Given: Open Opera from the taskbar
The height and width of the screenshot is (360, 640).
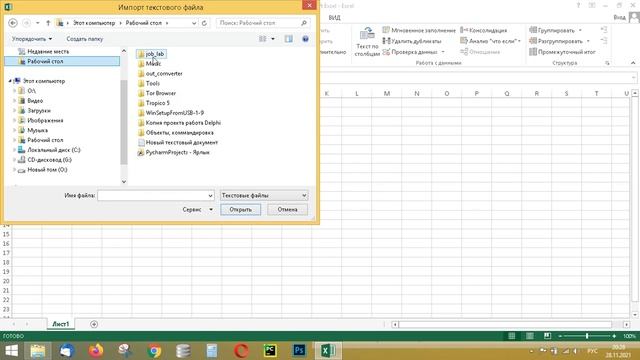Looking at the screenshot, I should pyautogui.click(x=241, y=351).
